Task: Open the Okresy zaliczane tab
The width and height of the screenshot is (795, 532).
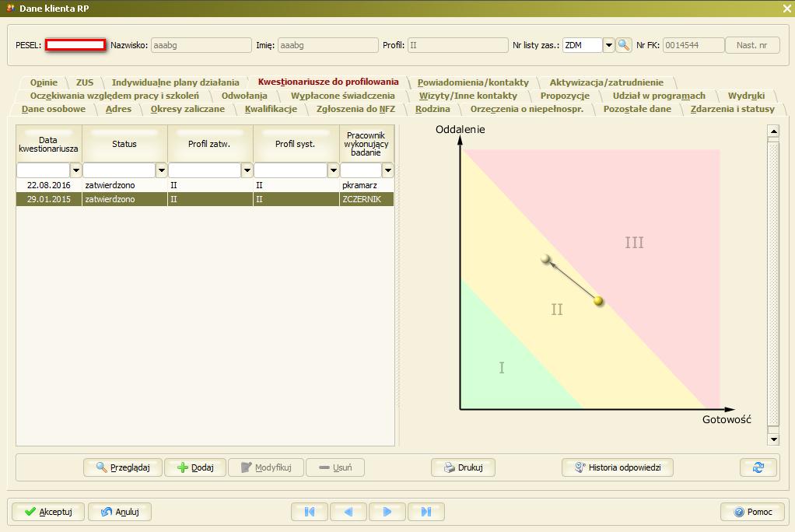Action: 187,109
